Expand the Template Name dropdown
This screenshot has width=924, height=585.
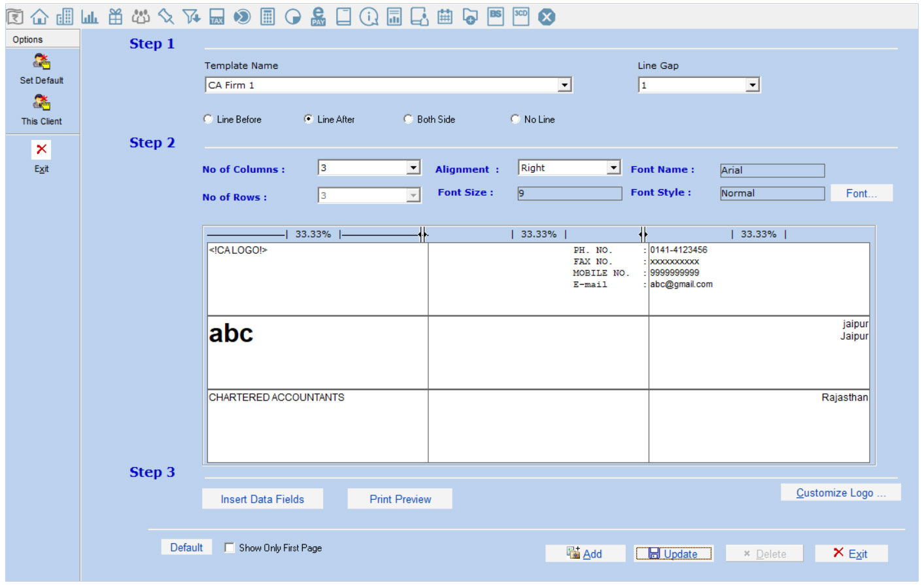click(x=564, y=85)
